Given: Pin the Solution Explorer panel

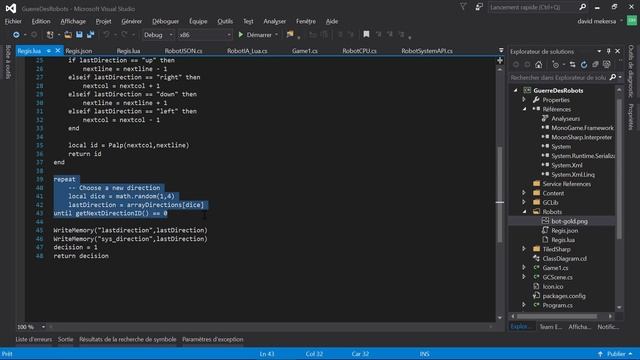Looking at the screenshot, I should click(x=608, y=51).
